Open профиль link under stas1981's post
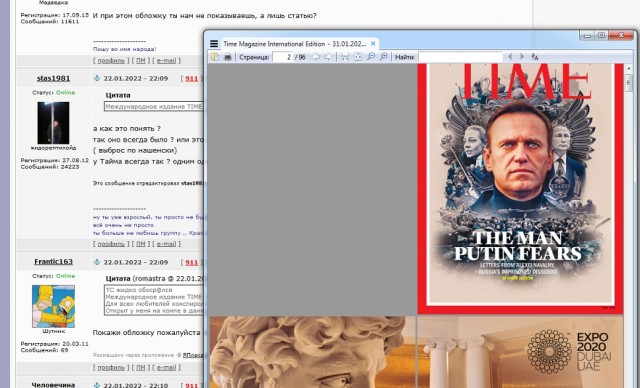Screen dimensions: 640x388 111,244
